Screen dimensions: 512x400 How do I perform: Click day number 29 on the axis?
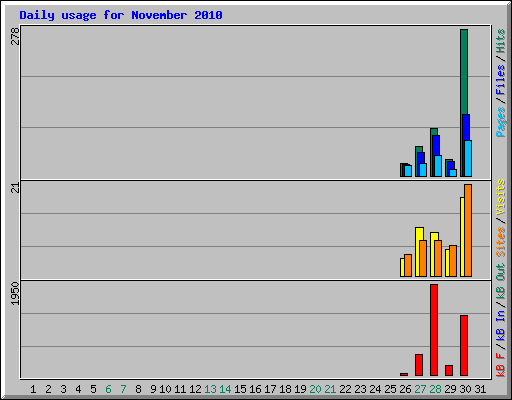450,389
